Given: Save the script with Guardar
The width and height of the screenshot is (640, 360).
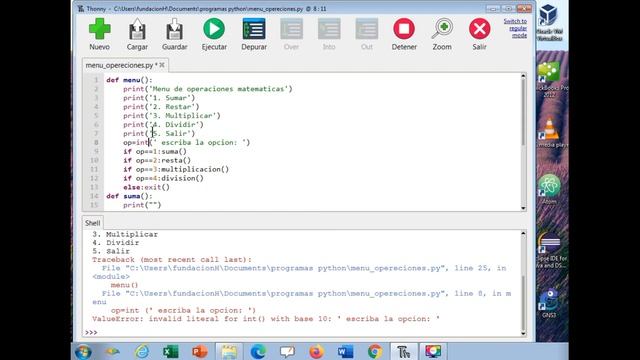Looking at the screenshot, I should [x=174, y=34].
